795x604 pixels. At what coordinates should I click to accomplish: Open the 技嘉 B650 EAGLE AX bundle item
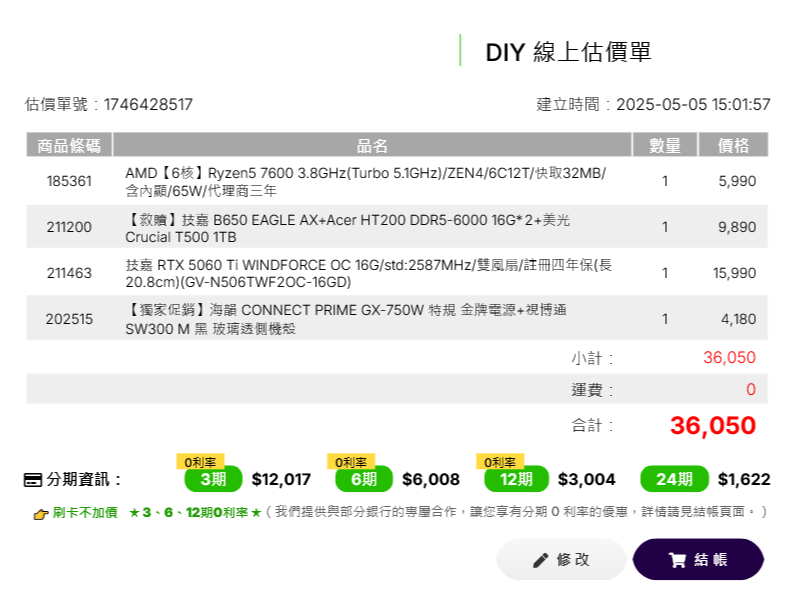(x=397, y=227)
